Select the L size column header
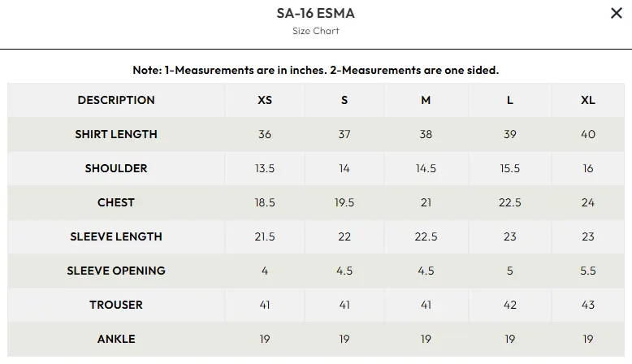The image size is (632, 364). pyautogui.click(x=509, y=100)
